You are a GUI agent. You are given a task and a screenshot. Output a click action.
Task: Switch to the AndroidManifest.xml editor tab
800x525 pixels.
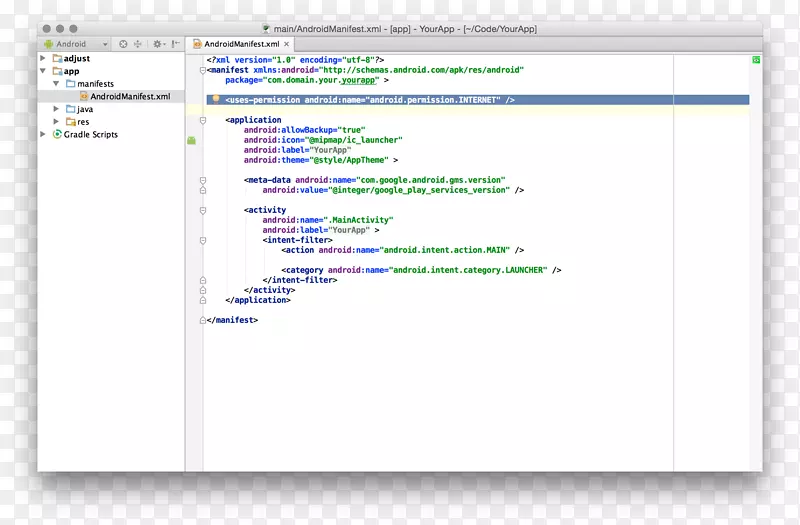[242, 44]
